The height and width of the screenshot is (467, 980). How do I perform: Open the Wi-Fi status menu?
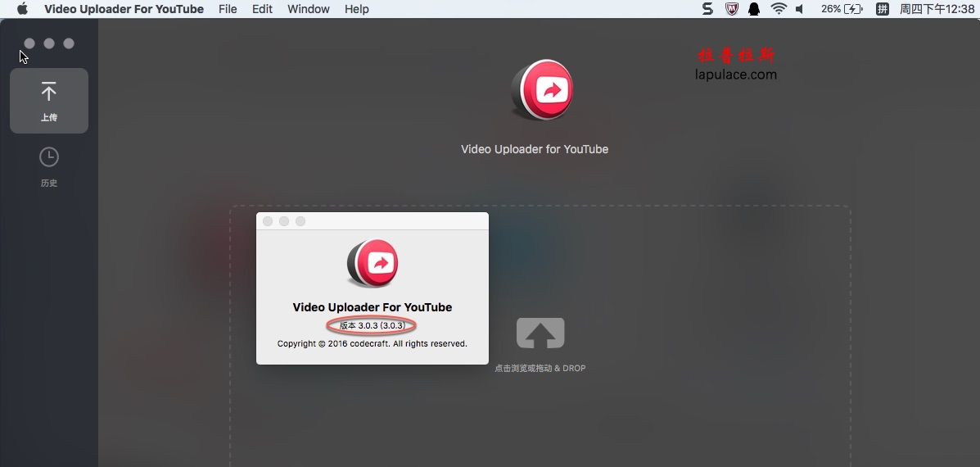(x=778, y=9)
